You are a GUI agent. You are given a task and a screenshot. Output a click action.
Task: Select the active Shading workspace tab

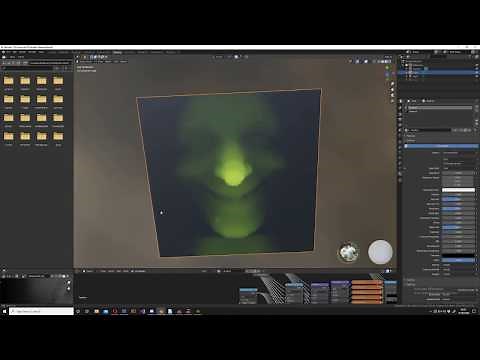coord(117,52)
